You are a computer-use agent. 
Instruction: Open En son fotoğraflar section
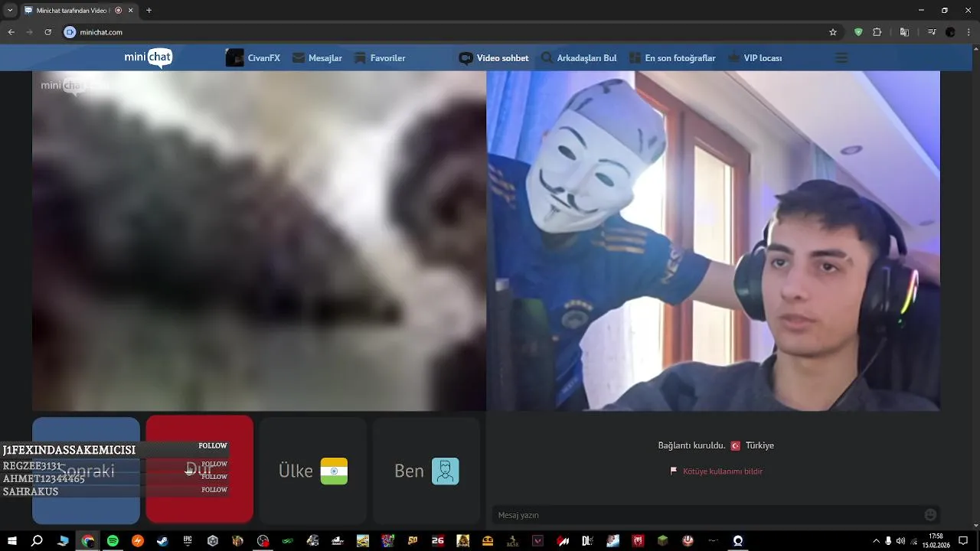pyautogui.click(x=672, y=58)
